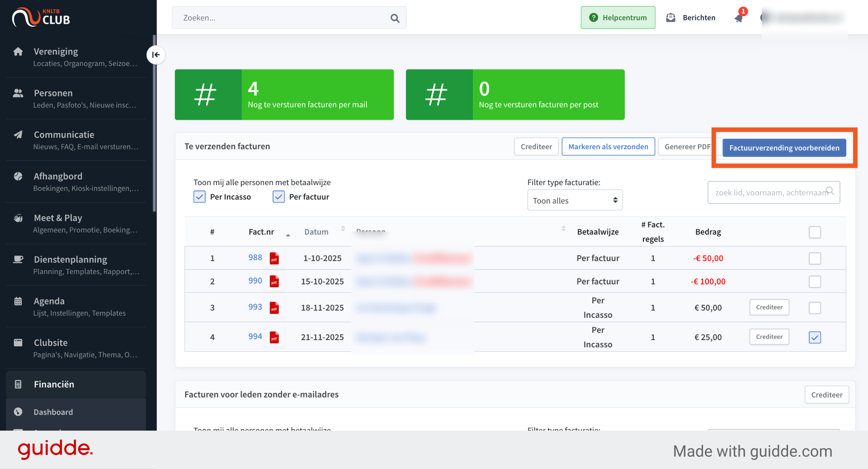Tick the checkbox for invoice 993
Image resolution: width=868 pixels, height=469 pixels.
pos(815,308)
